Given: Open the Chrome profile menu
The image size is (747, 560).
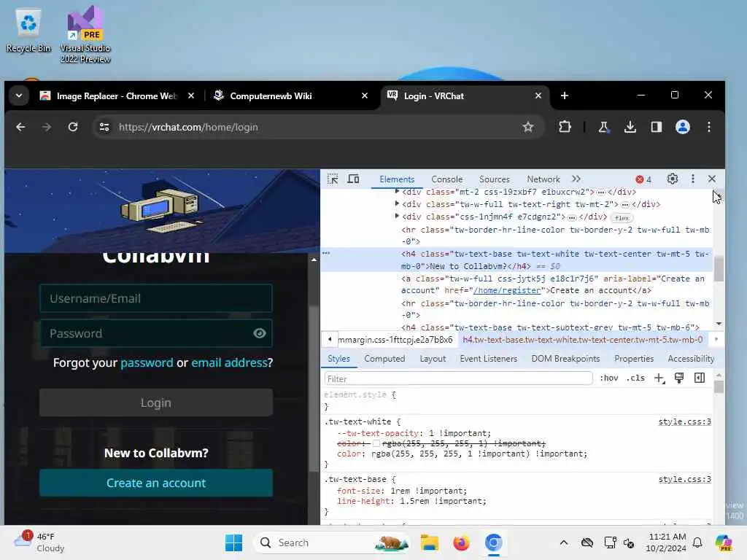Looking at the screenshot, I should (x=683, y=127).
